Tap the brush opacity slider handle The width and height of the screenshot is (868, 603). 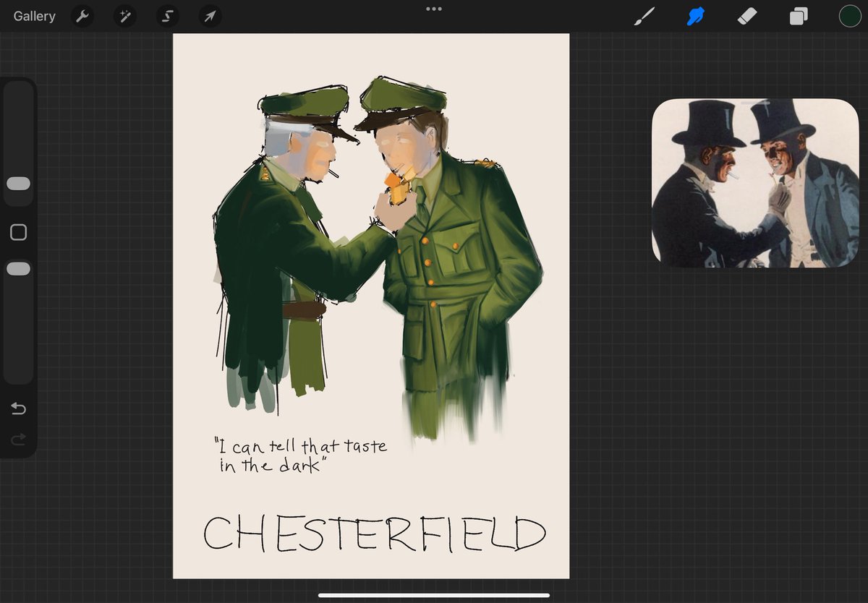click(18, 269)
